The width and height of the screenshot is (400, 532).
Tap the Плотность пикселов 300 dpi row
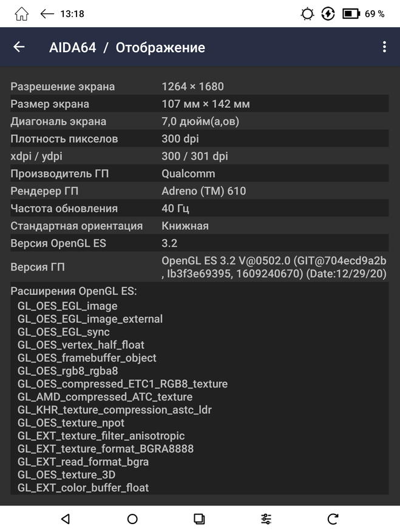tap(199, 139)
